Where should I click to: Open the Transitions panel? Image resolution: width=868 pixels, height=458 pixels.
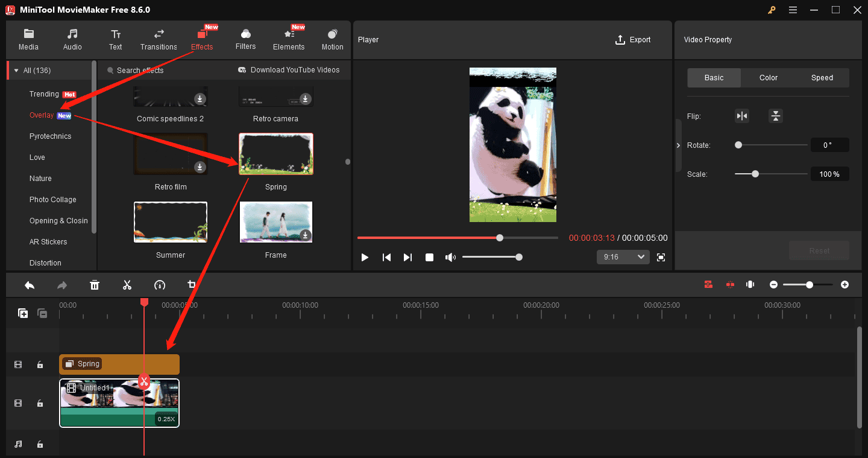[158, 39]
